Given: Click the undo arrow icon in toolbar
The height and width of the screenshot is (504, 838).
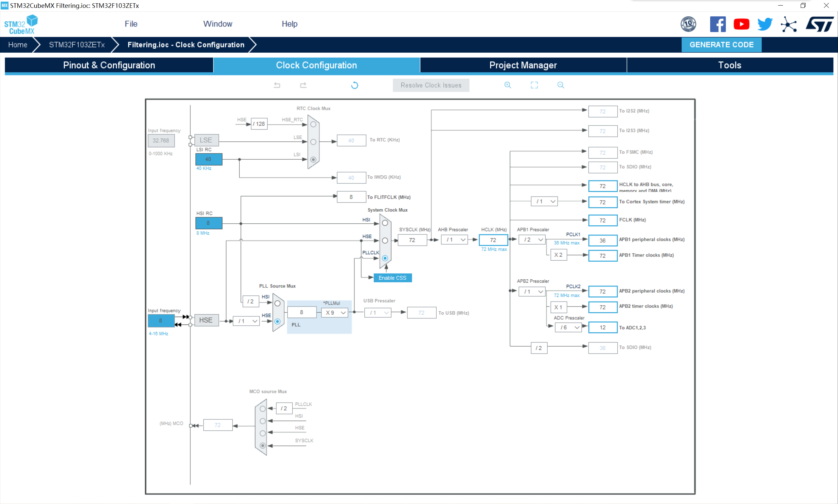Looking at the screenshot, I should click(x=277, y=85).
